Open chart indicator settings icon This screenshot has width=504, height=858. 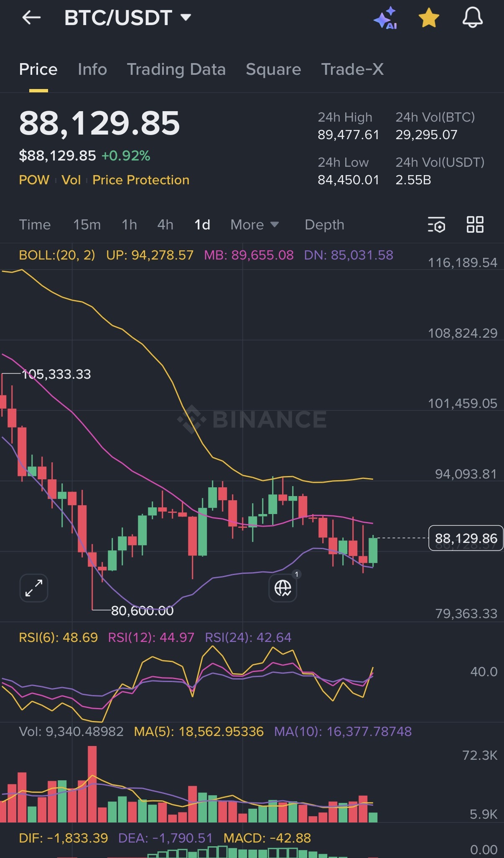tap(436, 225)
